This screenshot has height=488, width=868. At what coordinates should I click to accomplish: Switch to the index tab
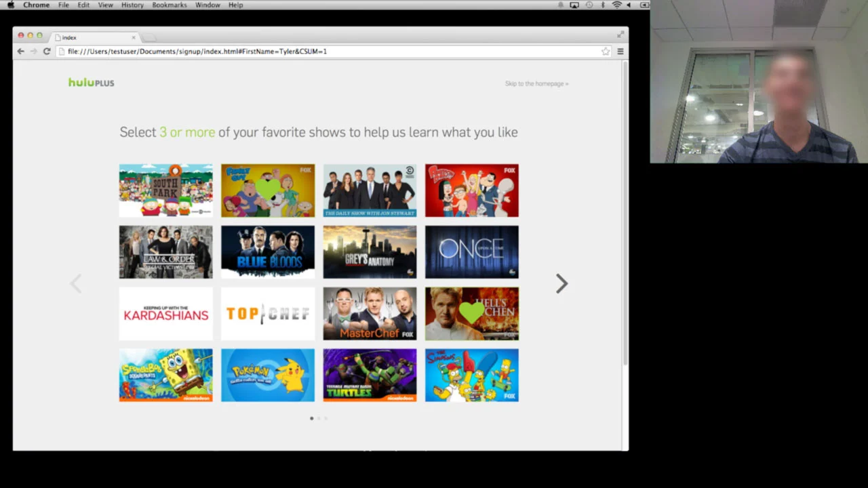pyautogui.click(x=94, y=37)
